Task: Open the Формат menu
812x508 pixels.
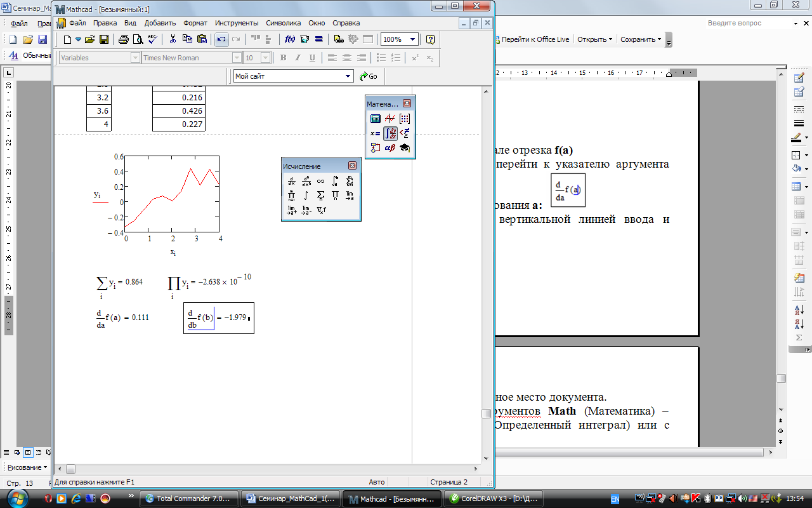Action: (195, 23)
